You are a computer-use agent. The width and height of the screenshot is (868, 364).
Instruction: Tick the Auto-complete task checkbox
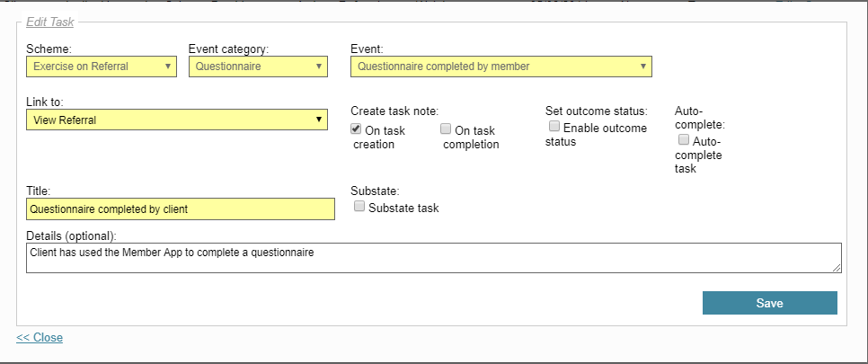click(x=684, y=139)
